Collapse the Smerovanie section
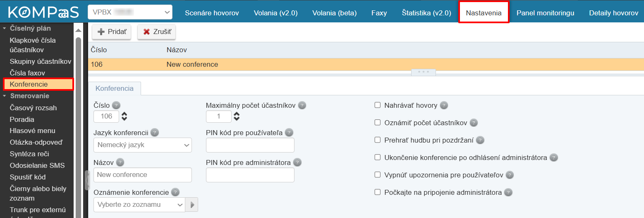This screenshot has width=644, height=218. pos(5,96)
